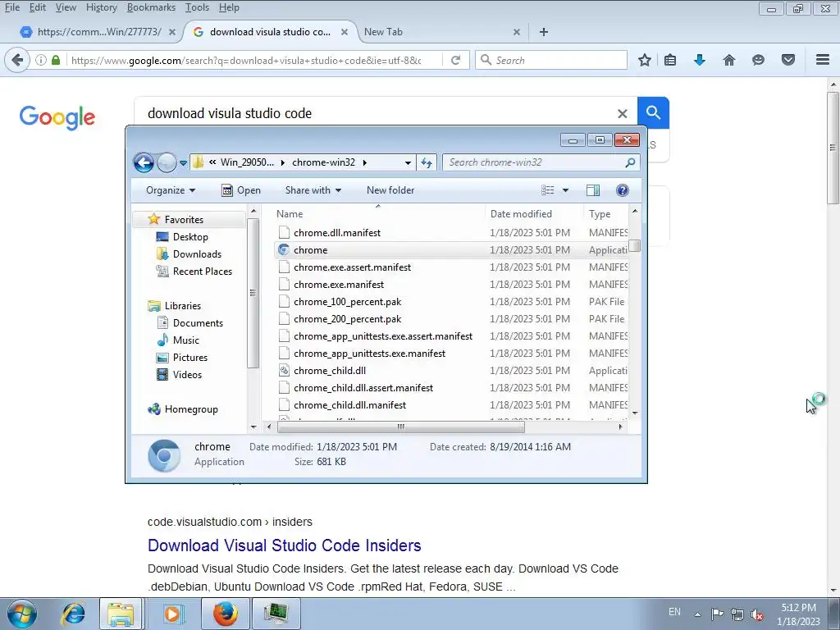The image size is (840, 630).
Task: Click Open in Explorer toolbar
Action: 241,190
